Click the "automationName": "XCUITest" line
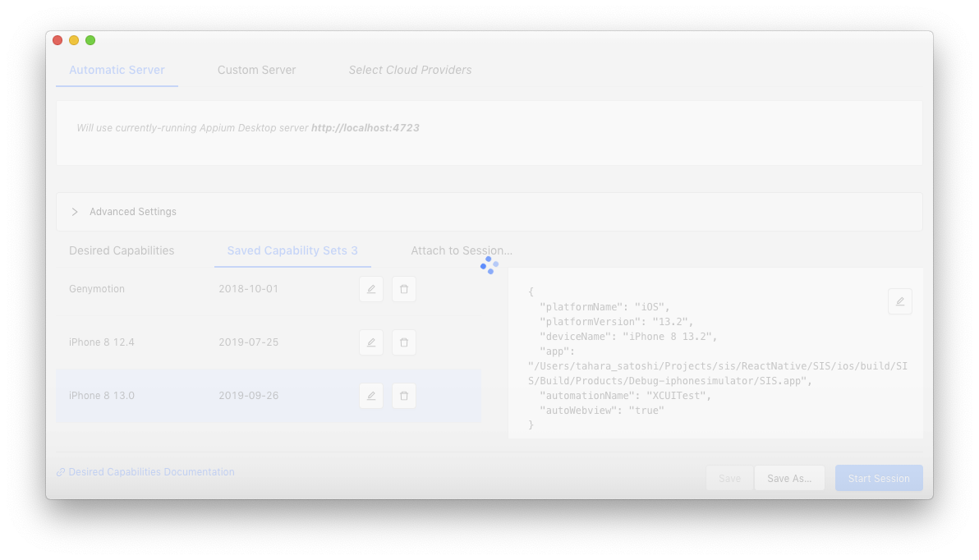This screenshot has height=560, width=979. (x=625, y=396)
